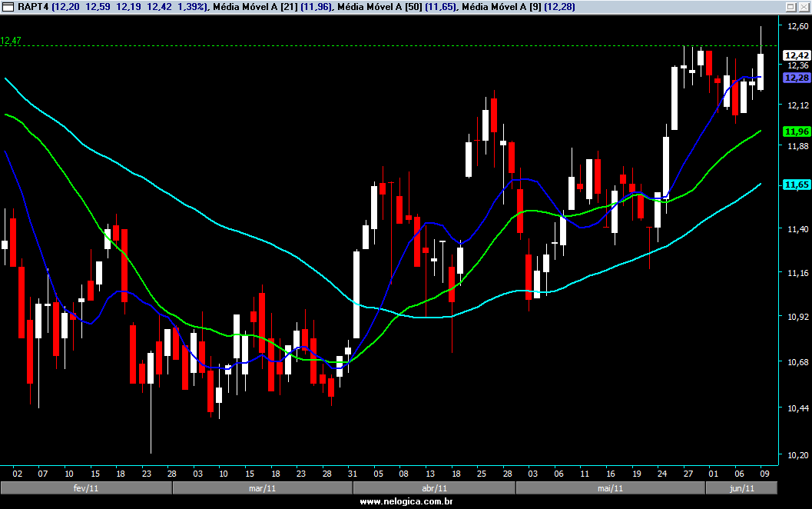The height and width of the screenshot is (509, 812).
Task: Click the blue 12,28 moving average tag
Action: coord(797,78)
